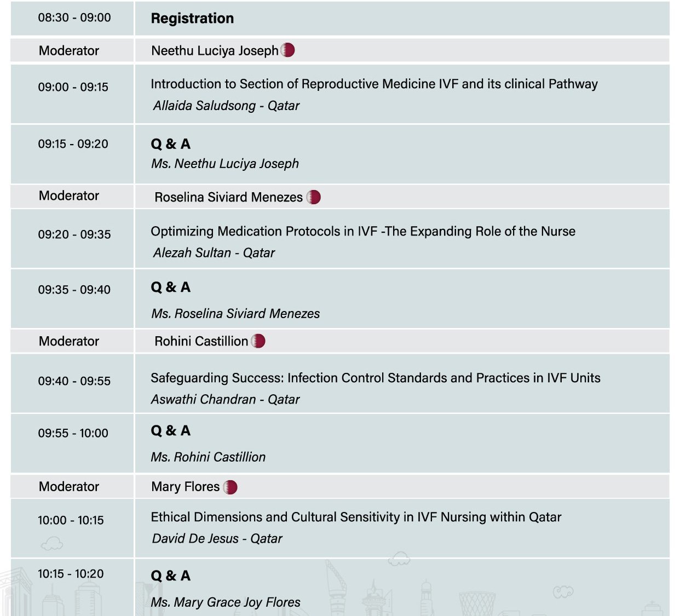680x616 pixels.
Task: Click Ms. Mary Grace Joy Flores
Action: (x=226, y=602)
